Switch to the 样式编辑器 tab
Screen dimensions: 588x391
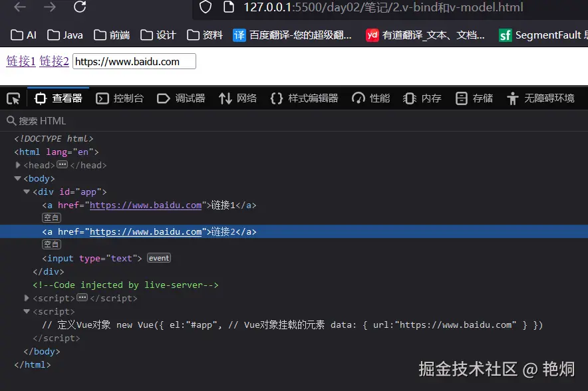click(304, 98)
